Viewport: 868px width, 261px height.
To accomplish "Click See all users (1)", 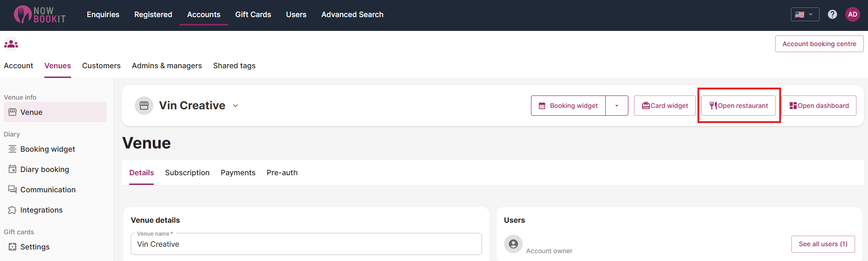I will 823,244.
